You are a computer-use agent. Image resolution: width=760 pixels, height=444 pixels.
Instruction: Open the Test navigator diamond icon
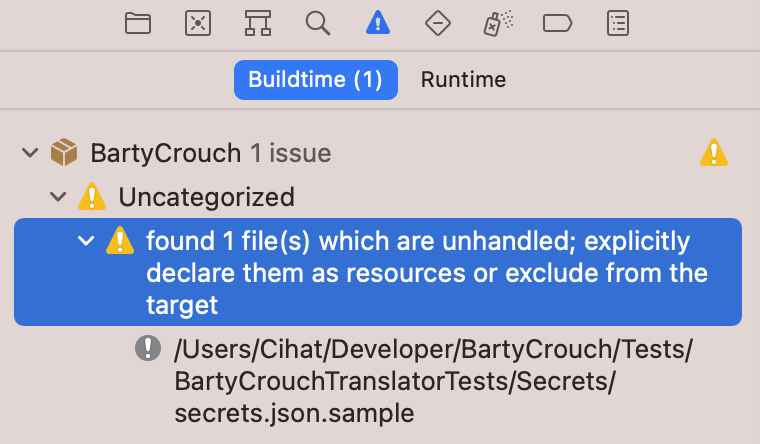click(x=438, y=23)
